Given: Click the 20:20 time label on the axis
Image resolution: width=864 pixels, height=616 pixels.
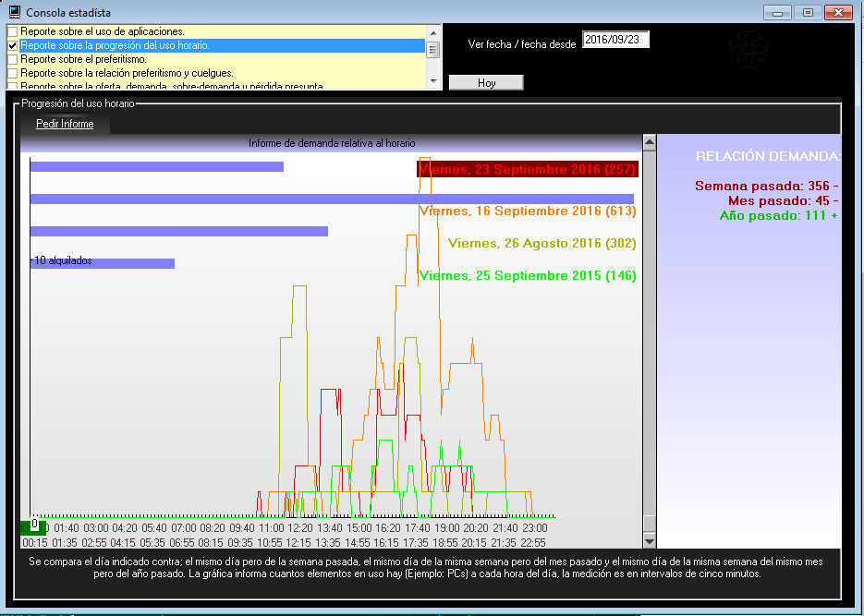Looking at the screenshot, I should (x=476, y=528).
